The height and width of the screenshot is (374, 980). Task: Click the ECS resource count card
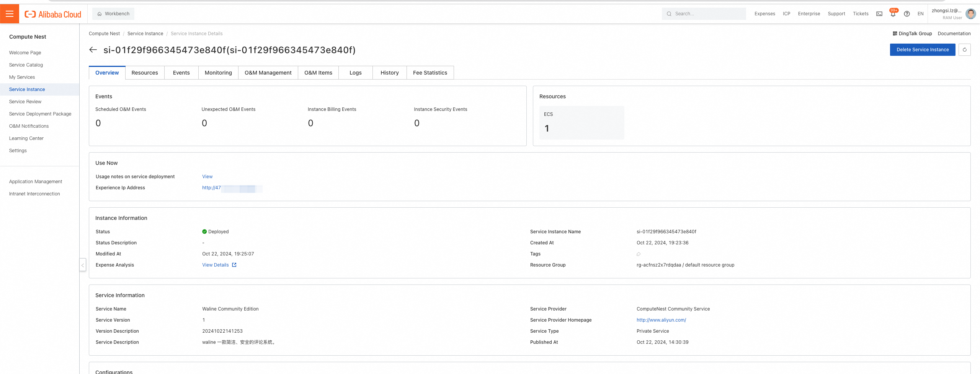click(582, 123)
